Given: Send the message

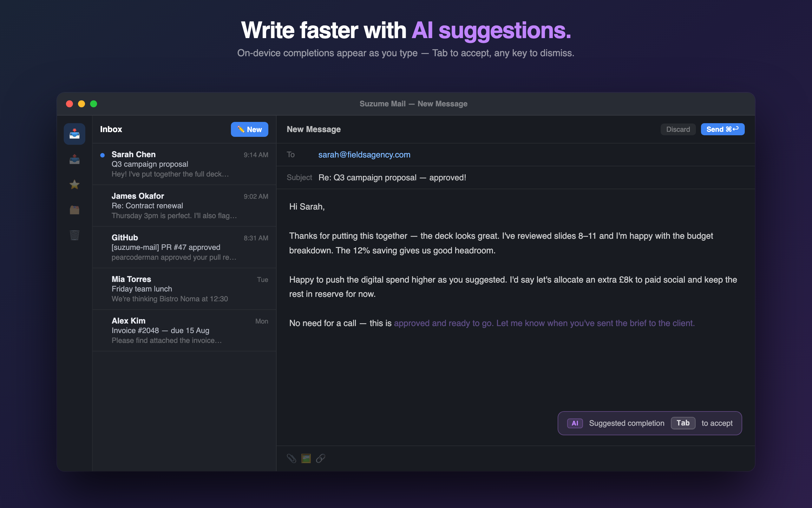Looking at the screenshot, I should pyautogui.click(x=723, y=129).
